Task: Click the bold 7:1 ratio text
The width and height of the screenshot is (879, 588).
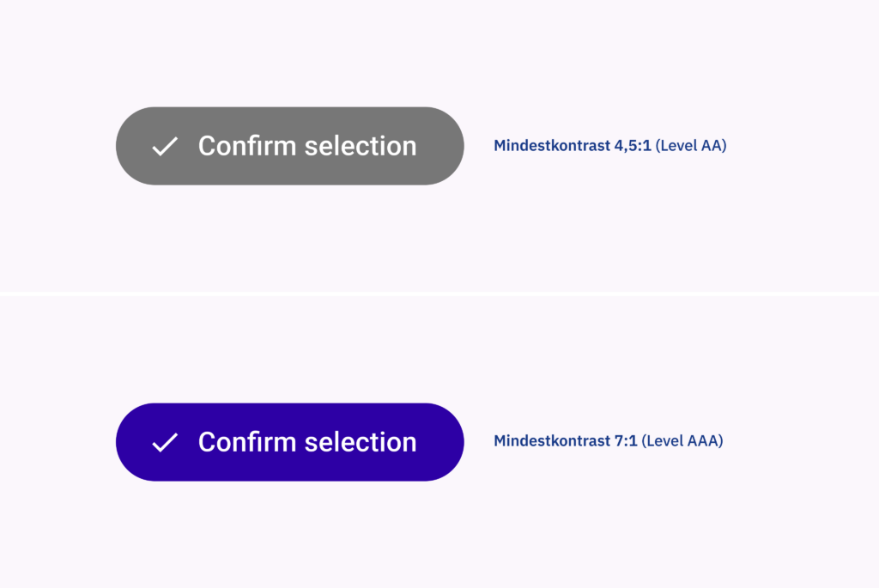Action: point(626,441)
